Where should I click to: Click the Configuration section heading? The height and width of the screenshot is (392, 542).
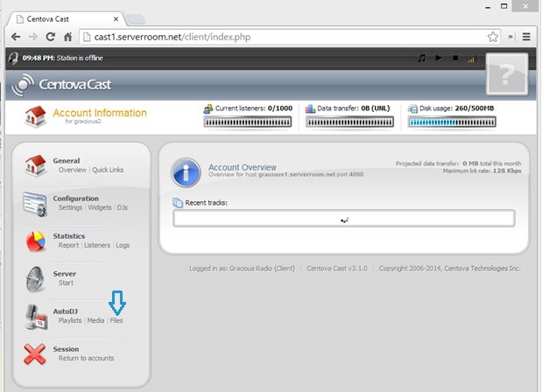(75, 199)
